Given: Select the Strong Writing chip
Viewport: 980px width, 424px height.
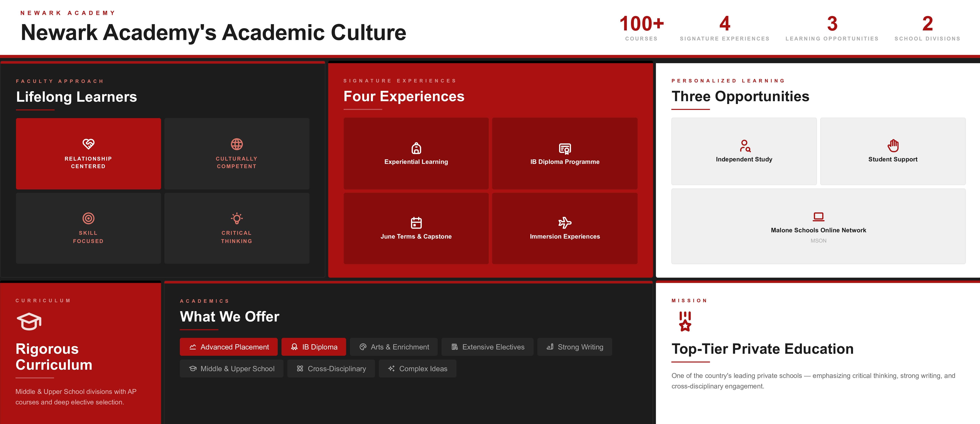Looking at the screenshot, I should pos(574,347).
